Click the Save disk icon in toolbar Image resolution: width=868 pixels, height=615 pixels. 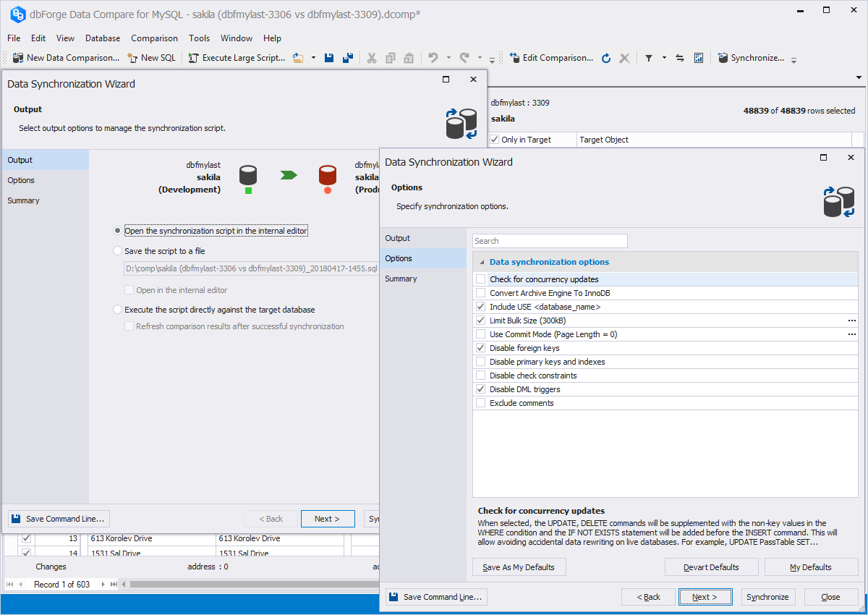(329, 58)
